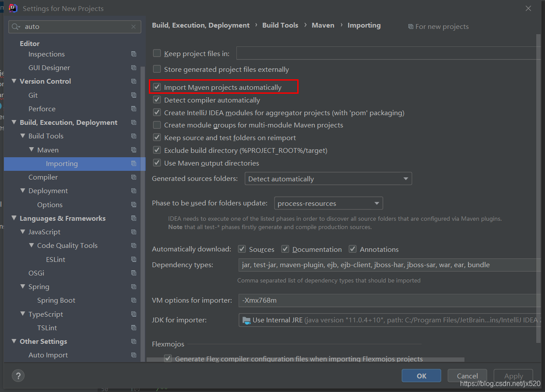Click the project-level icon next to Compiler
Image resolution: width=545 pixels, height=392 pixels.
[134, 177]
